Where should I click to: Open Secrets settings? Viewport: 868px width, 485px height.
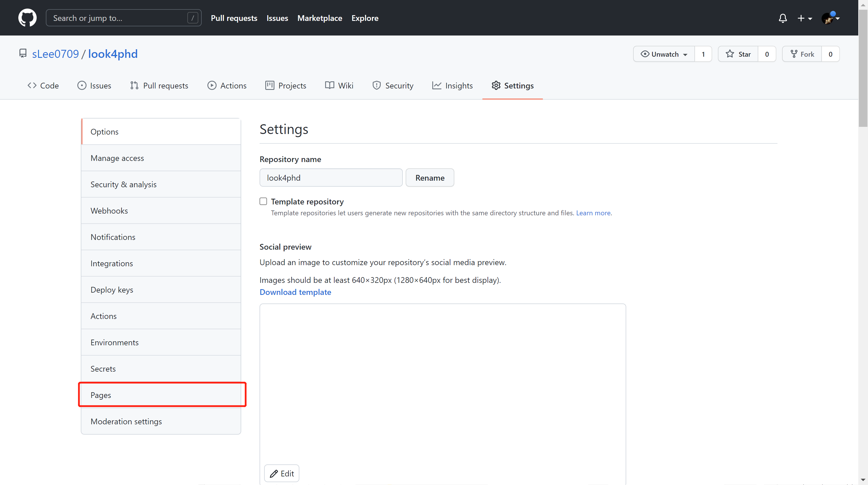coord(161,369)
